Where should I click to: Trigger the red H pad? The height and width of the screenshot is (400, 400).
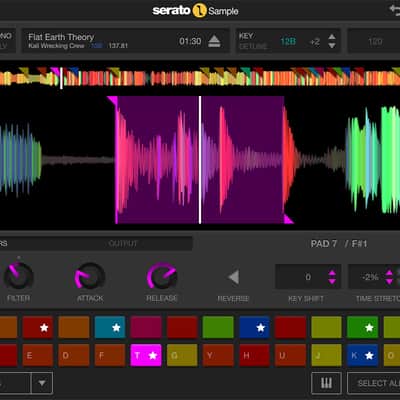point(254,355)
